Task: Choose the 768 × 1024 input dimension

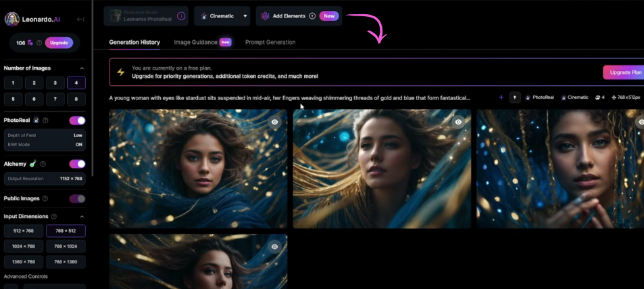Action: point(66,246)
